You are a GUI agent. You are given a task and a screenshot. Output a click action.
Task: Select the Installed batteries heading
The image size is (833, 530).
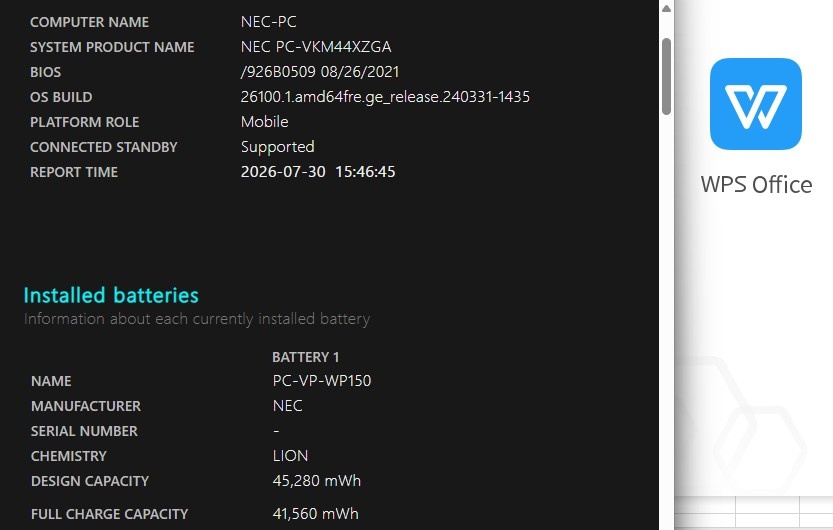(111, 295)
